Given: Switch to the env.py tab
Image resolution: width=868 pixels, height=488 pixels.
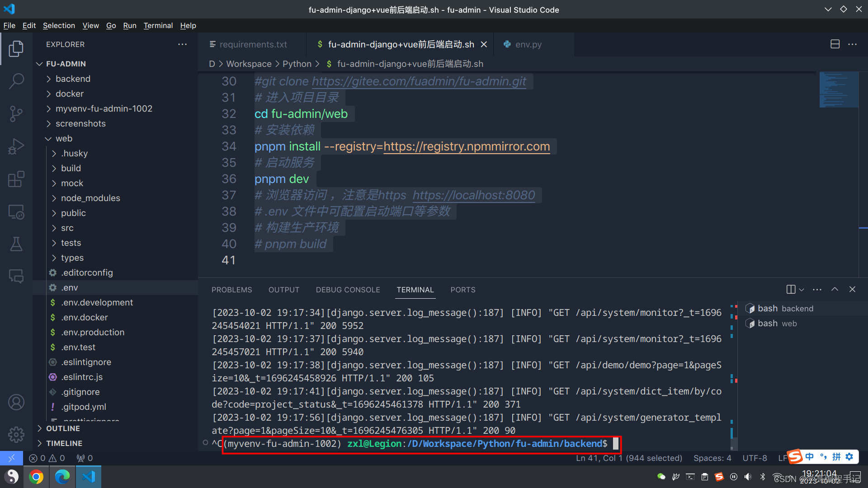Looking at the screenshot, I should (529, 44).
